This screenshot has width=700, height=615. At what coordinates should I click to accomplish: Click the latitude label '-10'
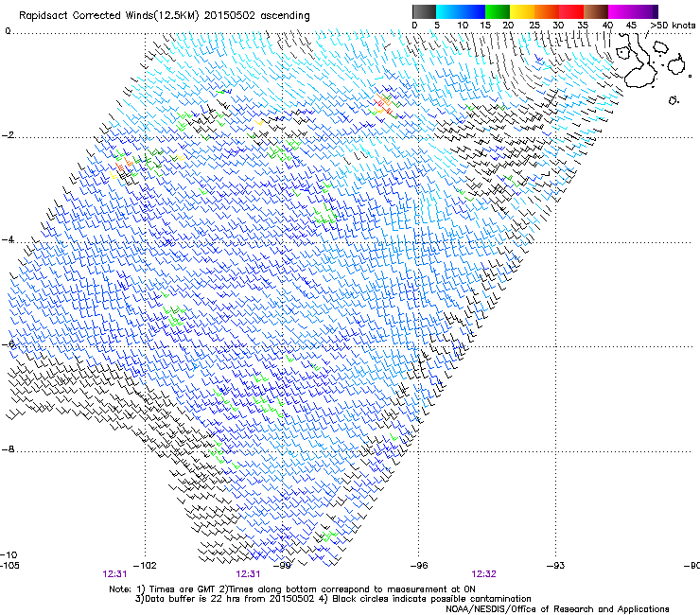tap(9, 555)
